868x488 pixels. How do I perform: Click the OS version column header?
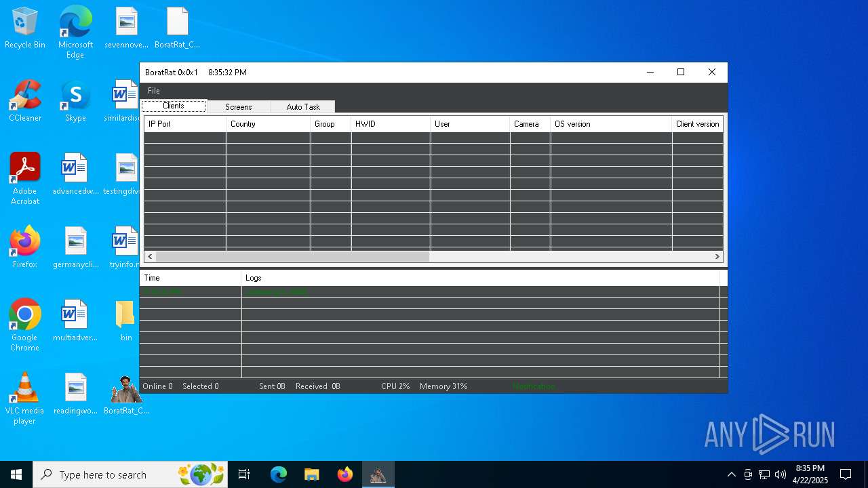611,124
